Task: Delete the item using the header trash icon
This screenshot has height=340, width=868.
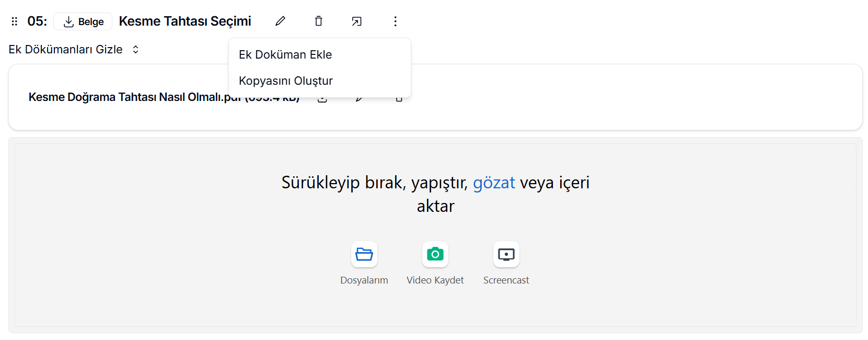Action: [x=319, y=21]
